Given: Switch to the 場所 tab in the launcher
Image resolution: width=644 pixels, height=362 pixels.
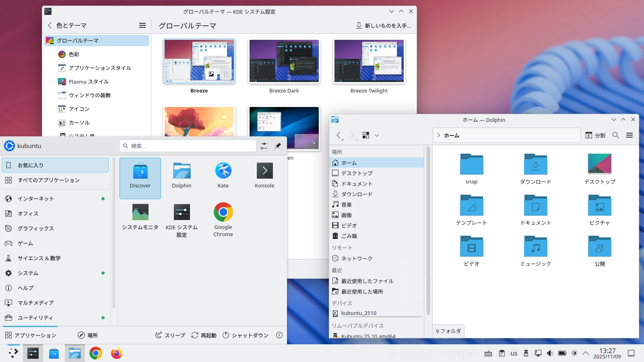Looking at the screenshot, I should pyautogui.click(x=88, y=335).
